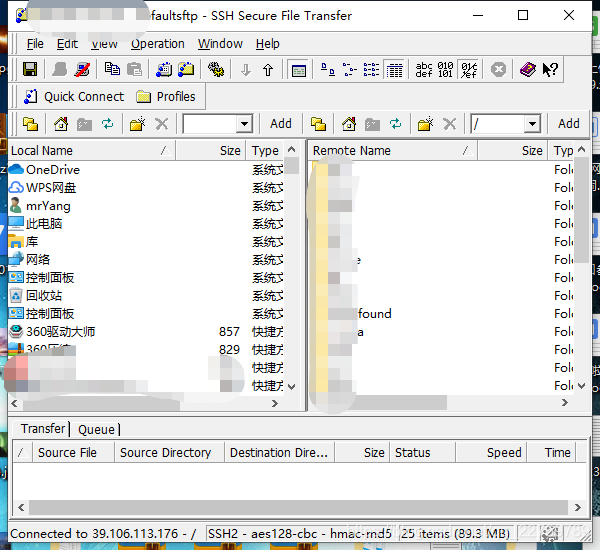Screen dimensions: 600x550
Task: Switch to the Queue tab
Action: [96, 429]
